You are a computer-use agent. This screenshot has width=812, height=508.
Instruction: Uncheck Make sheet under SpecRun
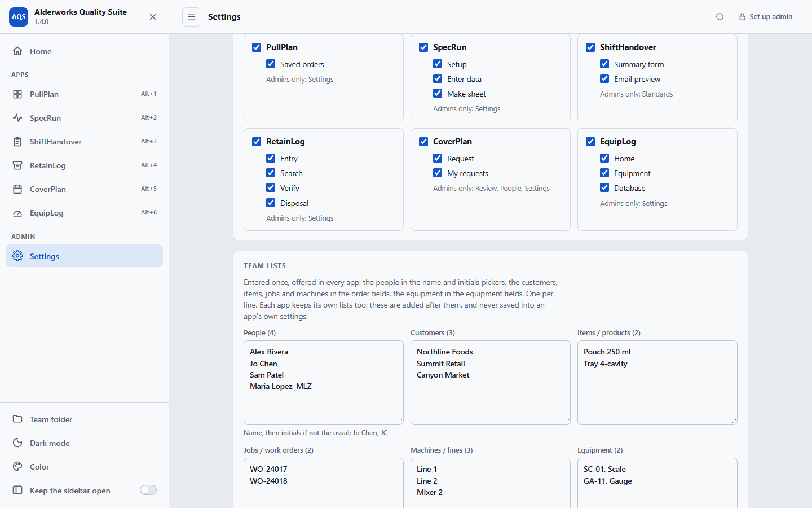click(438, 94)
